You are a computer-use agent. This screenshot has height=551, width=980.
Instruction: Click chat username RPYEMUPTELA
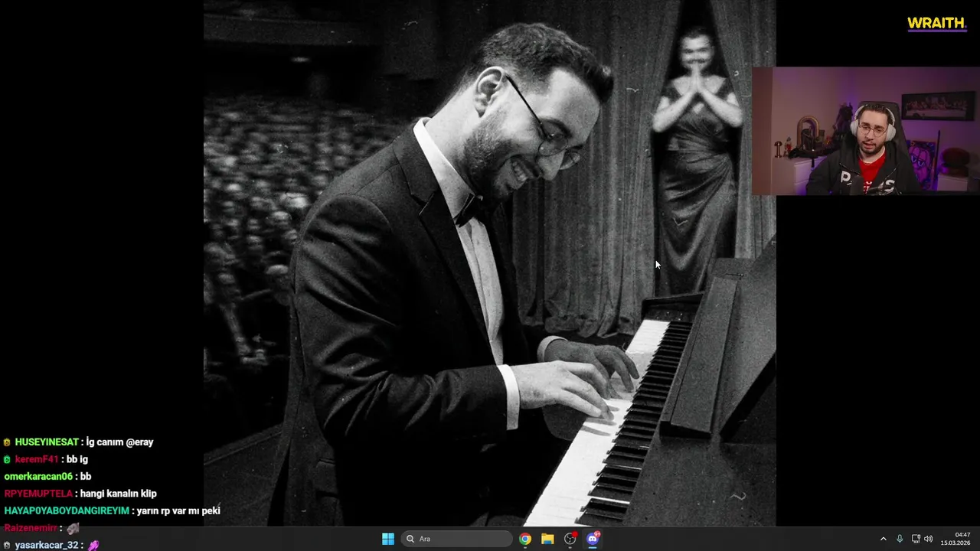coord(38,494)
